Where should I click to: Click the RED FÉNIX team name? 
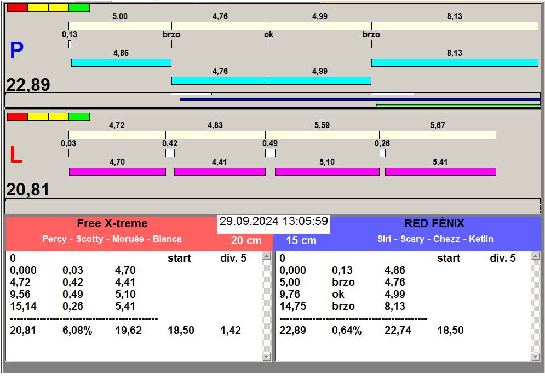pyautogui.click(x=434, y=223)
